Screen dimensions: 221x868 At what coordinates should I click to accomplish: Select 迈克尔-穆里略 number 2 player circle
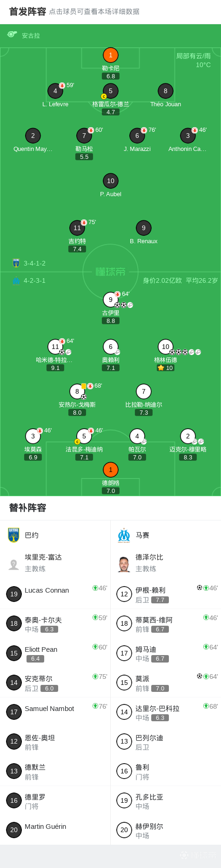click(x=188, y=436)
